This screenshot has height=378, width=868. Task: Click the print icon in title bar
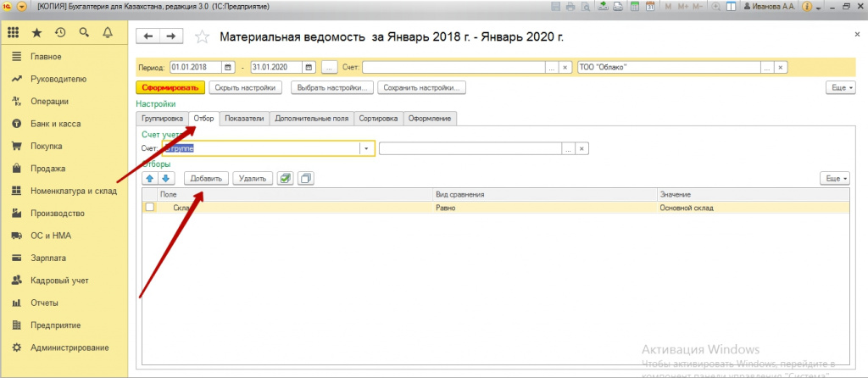[571, 7]
